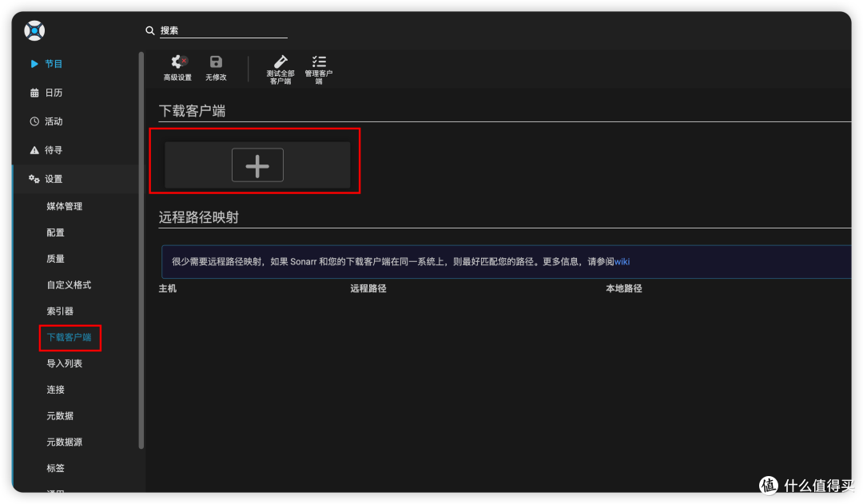The width and height of the screenshot is (863, 504).
Task: Go to 媒体管理 settings page
Action: pyautogui.click(x=65, y=206)
